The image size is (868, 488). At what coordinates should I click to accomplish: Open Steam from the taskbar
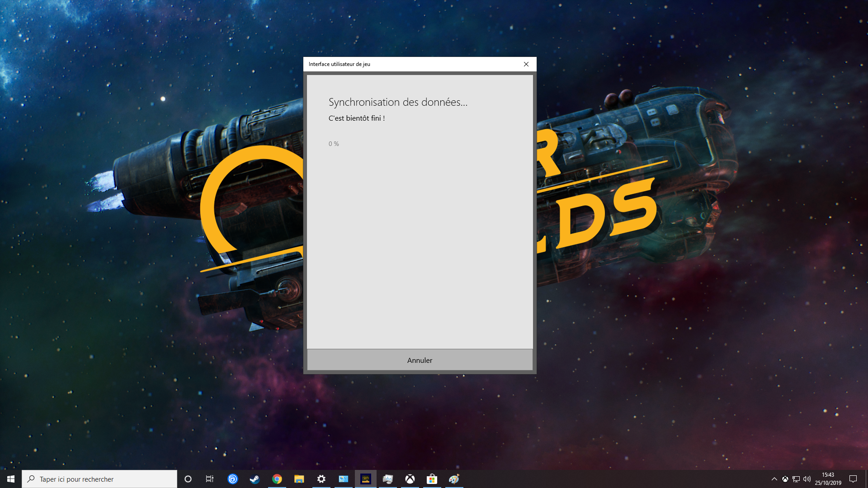tap(255, 479)
